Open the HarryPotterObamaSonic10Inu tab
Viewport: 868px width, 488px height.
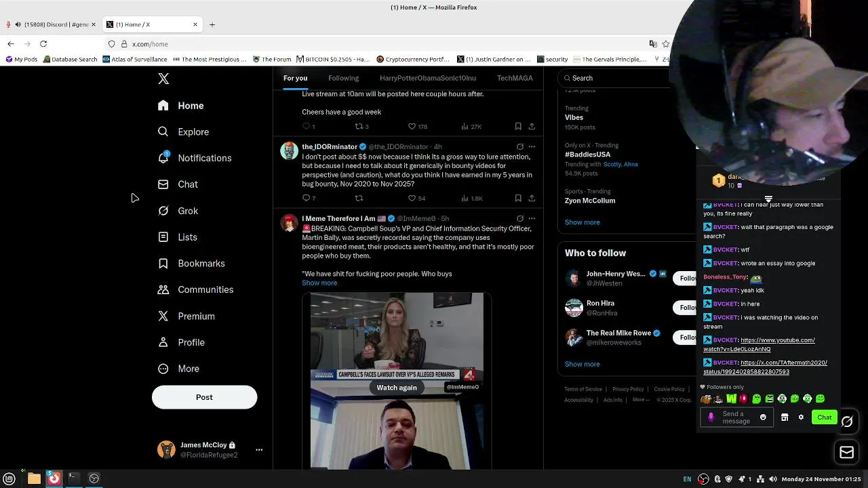click(x=428, y=78)
